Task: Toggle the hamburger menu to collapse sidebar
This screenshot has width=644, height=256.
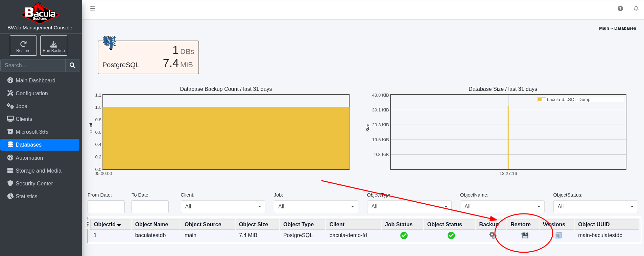Action: click(x=93, y=9)
